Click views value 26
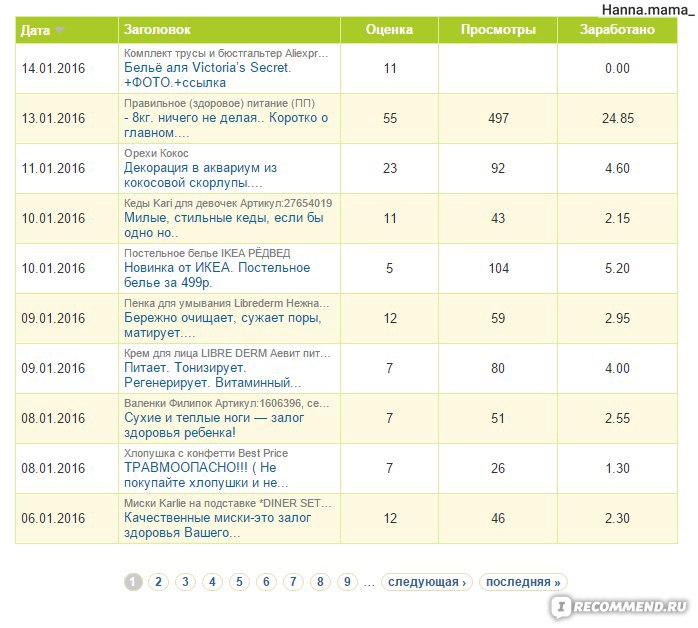 [498, 468]
